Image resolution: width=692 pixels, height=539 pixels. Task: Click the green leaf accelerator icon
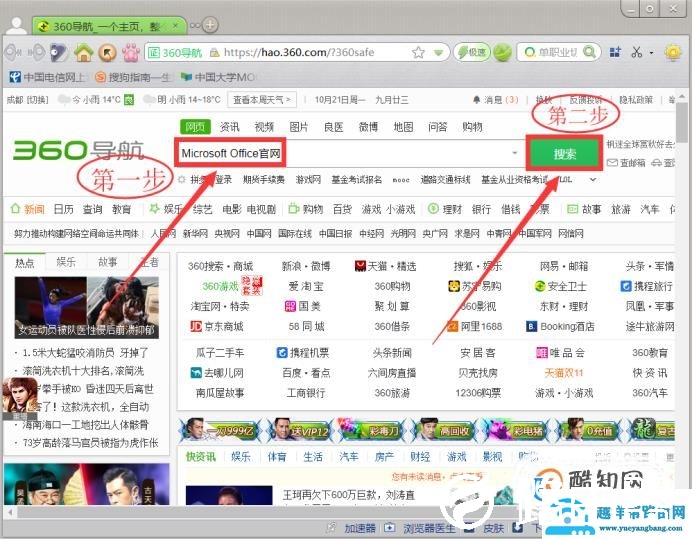(502, 53)
